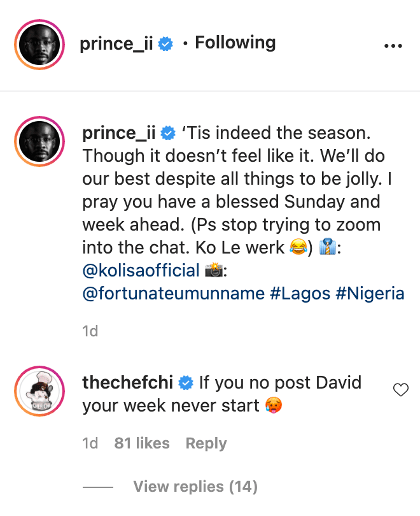Viewport: 420px width, 516px height.
Task: Open the three-dot more options menu
Action: click(x=394, y=47)
